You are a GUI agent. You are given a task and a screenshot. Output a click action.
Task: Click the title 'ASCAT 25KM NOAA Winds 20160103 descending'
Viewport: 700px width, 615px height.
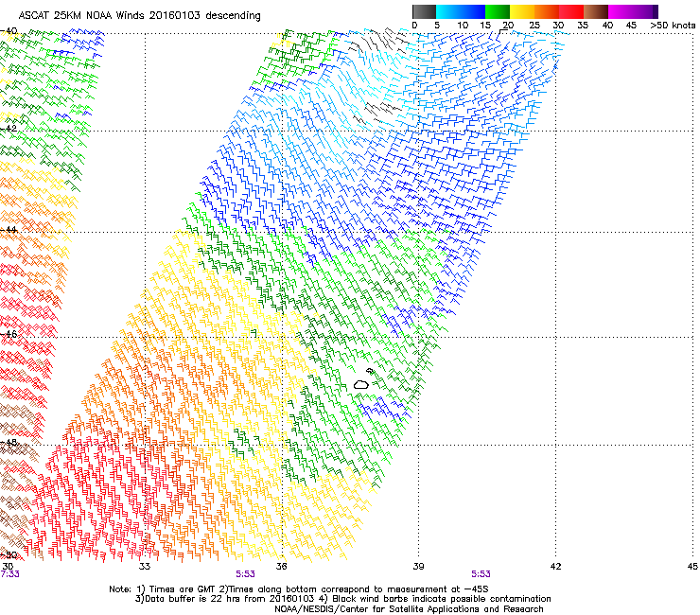click(139, 15)
